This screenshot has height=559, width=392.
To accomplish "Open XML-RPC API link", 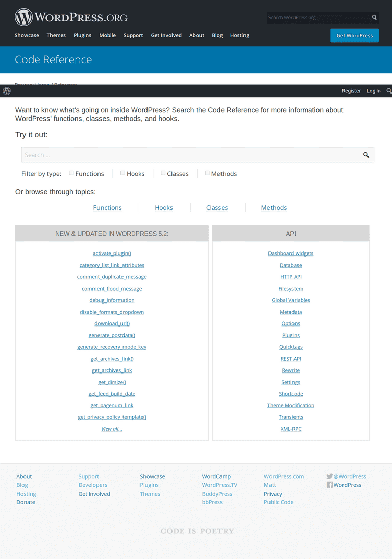I will 291,429.
